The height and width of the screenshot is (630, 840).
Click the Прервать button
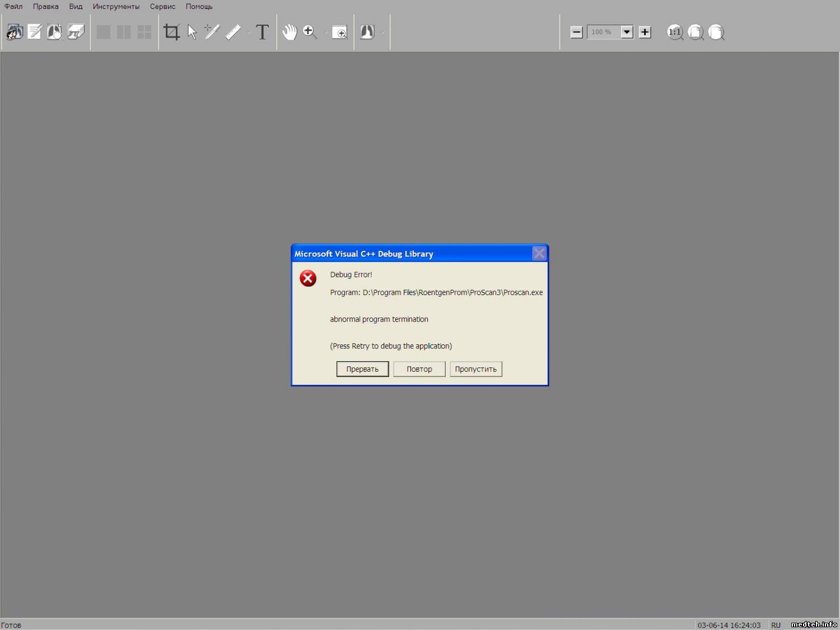362,369
